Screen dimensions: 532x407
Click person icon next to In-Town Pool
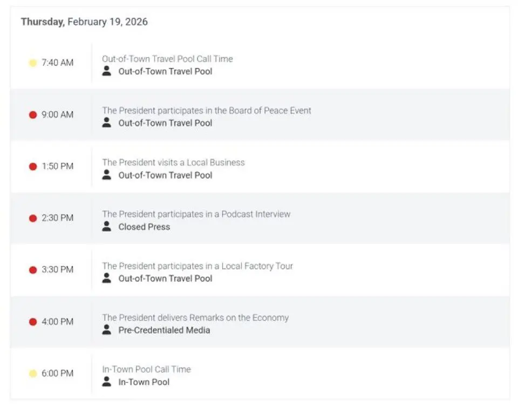tap(107, 382)
